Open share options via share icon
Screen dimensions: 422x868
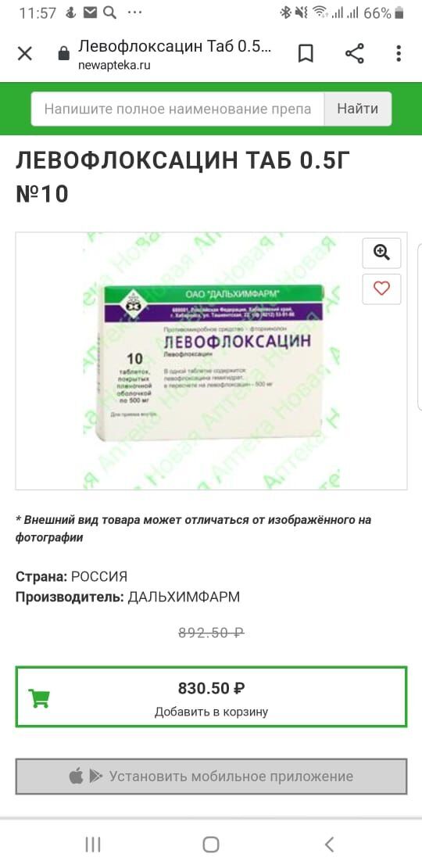pyautogui.click(x=355, y=54)
